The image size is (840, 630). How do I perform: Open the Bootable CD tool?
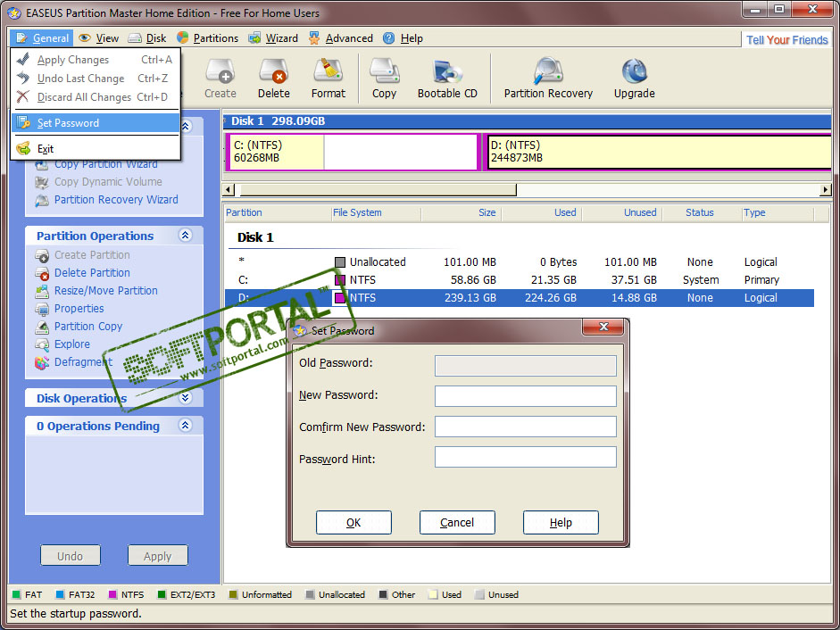[447, 79]
